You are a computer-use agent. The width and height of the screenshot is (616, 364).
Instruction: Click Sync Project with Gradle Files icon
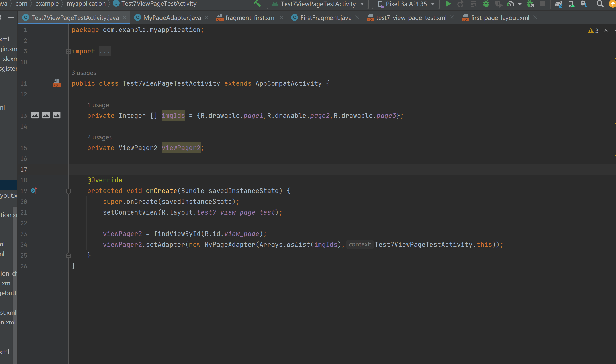pyautogui.click(x=558, y=4)
